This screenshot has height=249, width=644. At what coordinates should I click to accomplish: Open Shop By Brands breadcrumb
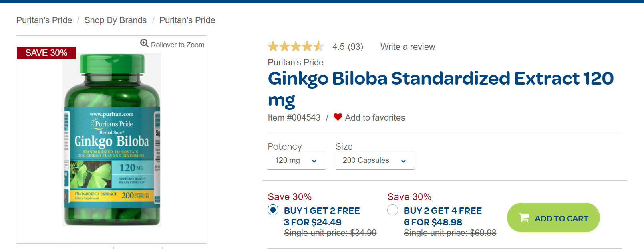click(115, 20)
